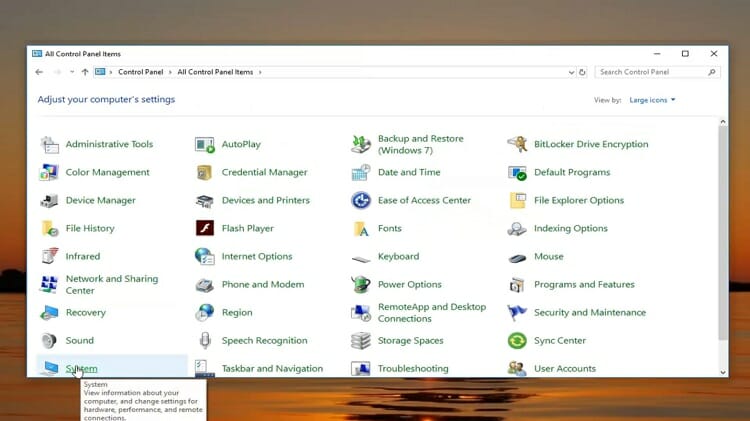The height and width of the screenshot is (421, 750).
Task: Click All Control Panel Items breadcrumb
Action: (215, 72)
